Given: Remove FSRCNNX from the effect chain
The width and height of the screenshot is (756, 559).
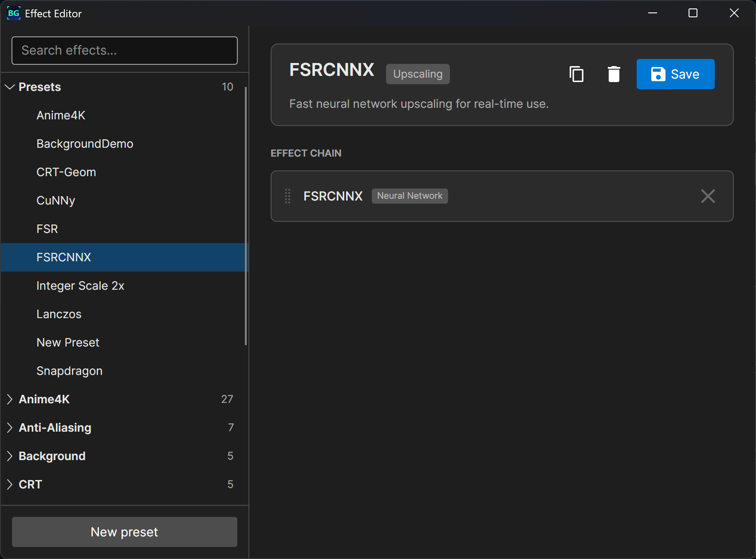Looking at the screenshot, I should tap(708, 196).
